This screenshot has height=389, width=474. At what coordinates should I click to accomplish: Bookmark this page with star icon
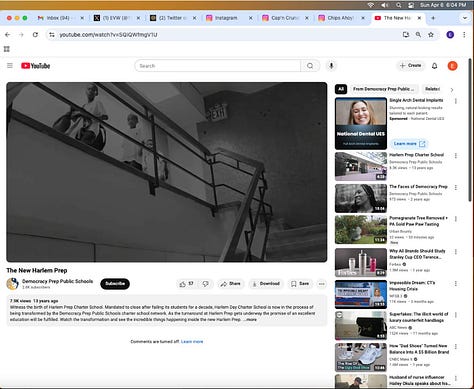pyautogui.click(x=431, y=35)
